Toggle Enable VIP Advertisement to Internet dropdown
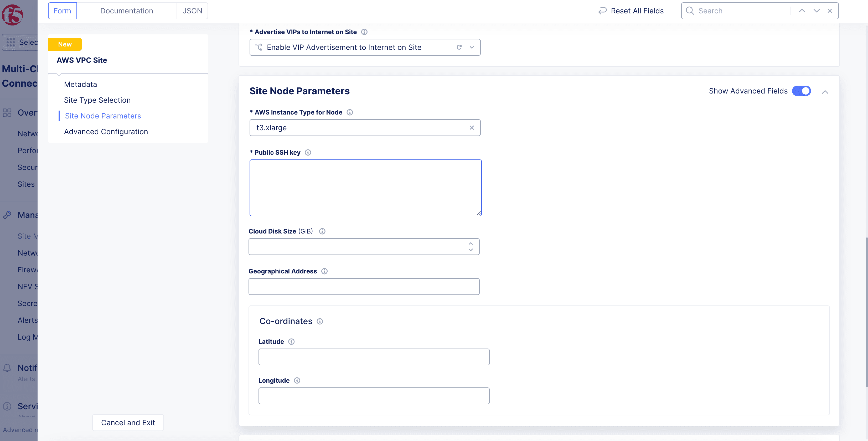The height and width of the screenshot is (441, 868). (x=472, y=47)
